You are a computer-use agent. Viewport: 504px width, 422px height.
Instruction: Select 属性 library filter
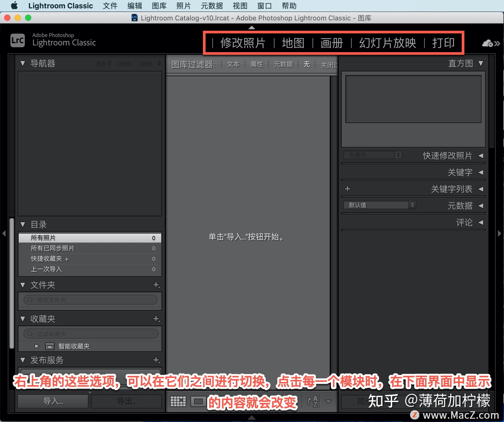[257, 64]
